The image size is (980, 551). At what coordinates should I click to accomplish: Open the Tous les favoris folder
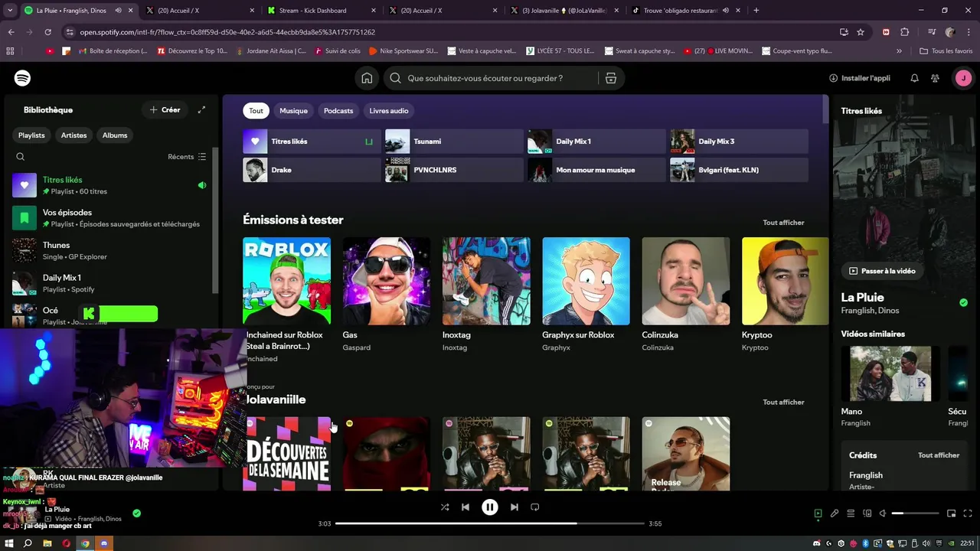click(x=946, y=51)
